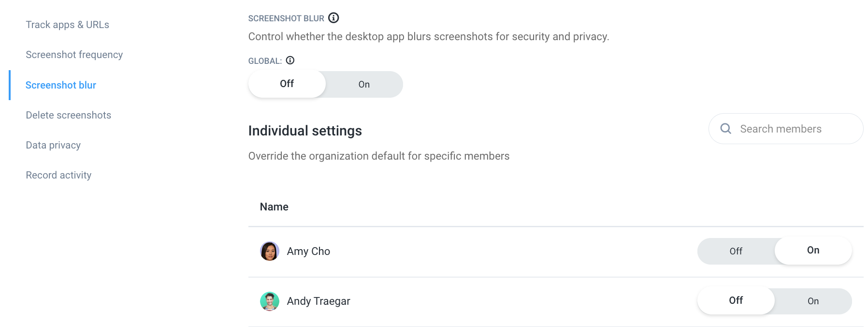Screen dimensions: 868x327
Task: Open the Delete screenshots settings
Action: pos(68,115)
